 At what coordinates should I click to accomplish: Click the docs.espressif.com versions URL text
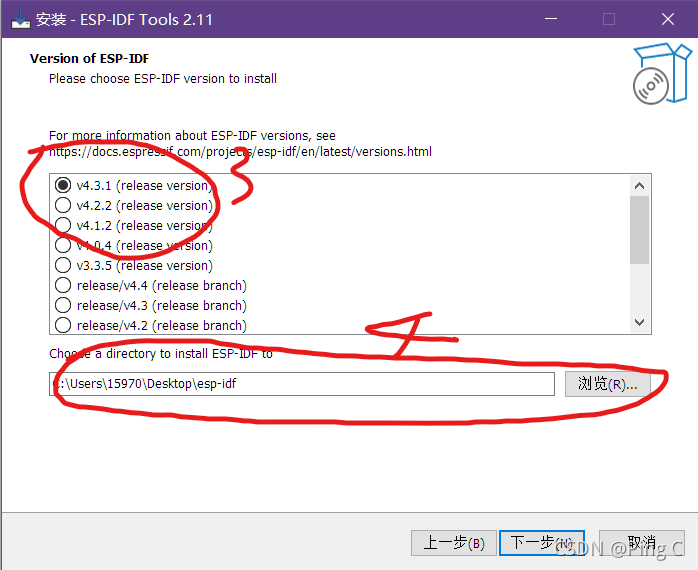[x=240, y=152]
